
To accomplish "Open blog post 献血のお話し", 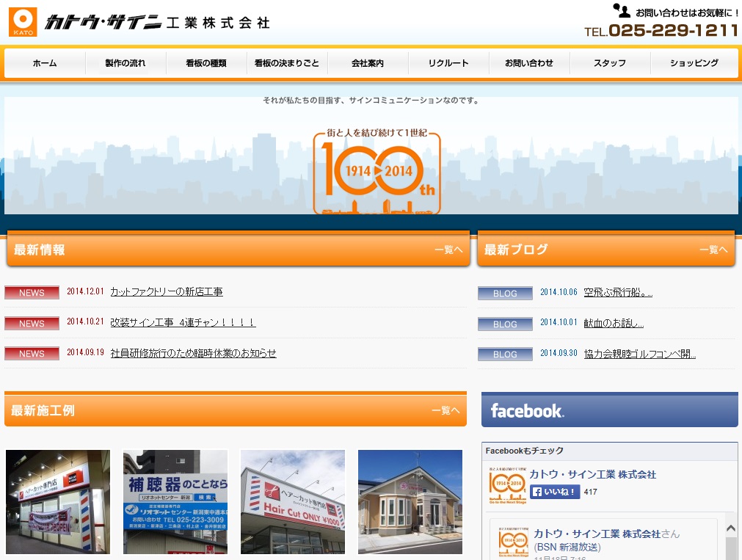I will [x=614, y=323].
